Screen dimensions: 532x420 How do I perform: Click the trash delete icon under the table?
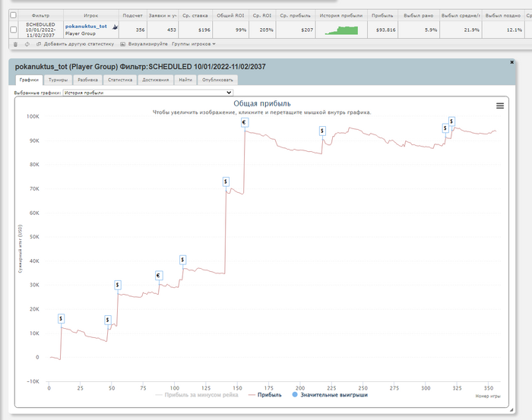[15, 44]
